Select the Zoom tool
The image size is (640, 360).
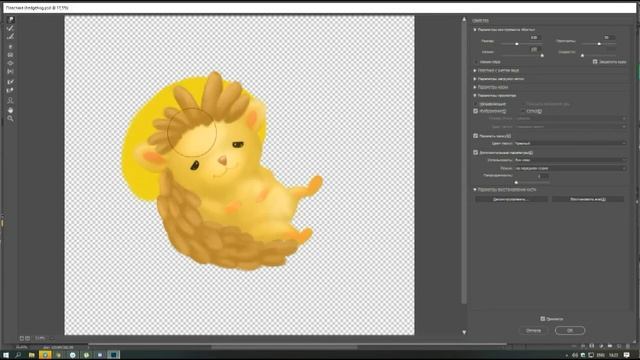click(11, 118)
